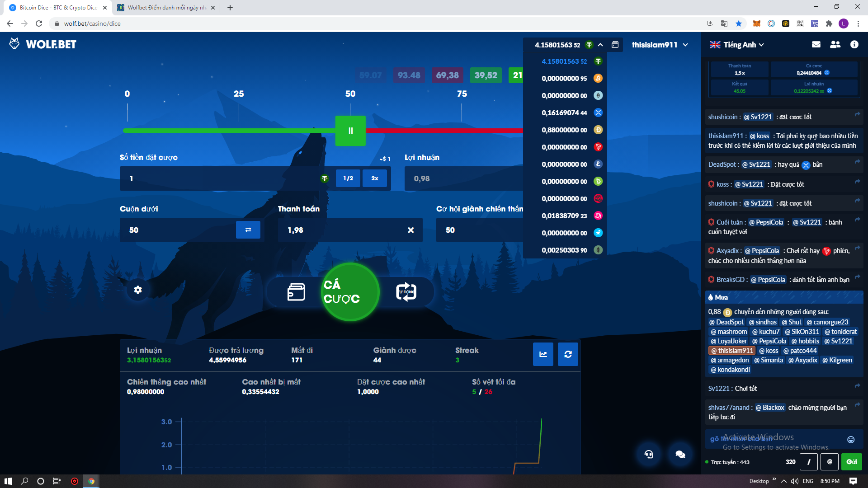Show the profit chart icon
The image size is (868, 488).
[x=543, y=354]
